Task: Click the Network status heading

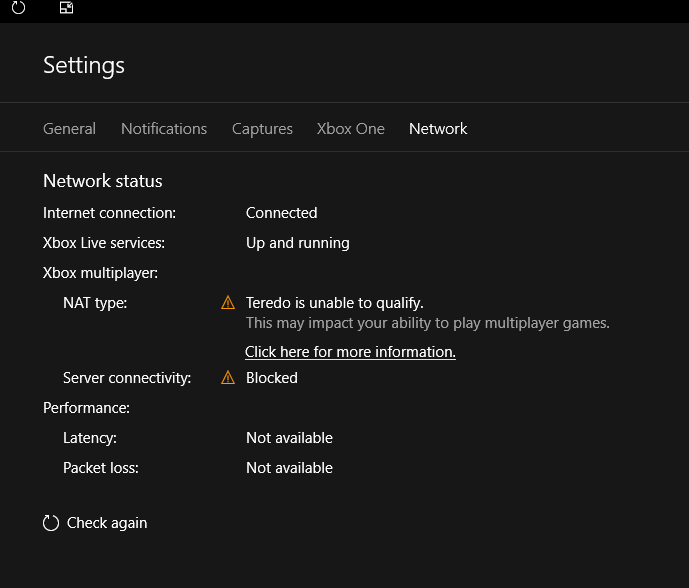Action: pos(103,181)
